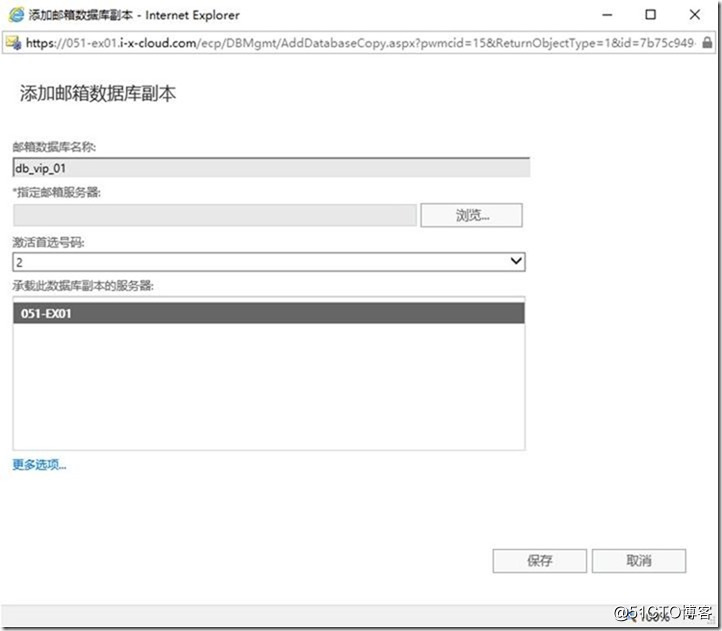
Task: Minimize the Internet Explorer window
Action: [608, 15]
